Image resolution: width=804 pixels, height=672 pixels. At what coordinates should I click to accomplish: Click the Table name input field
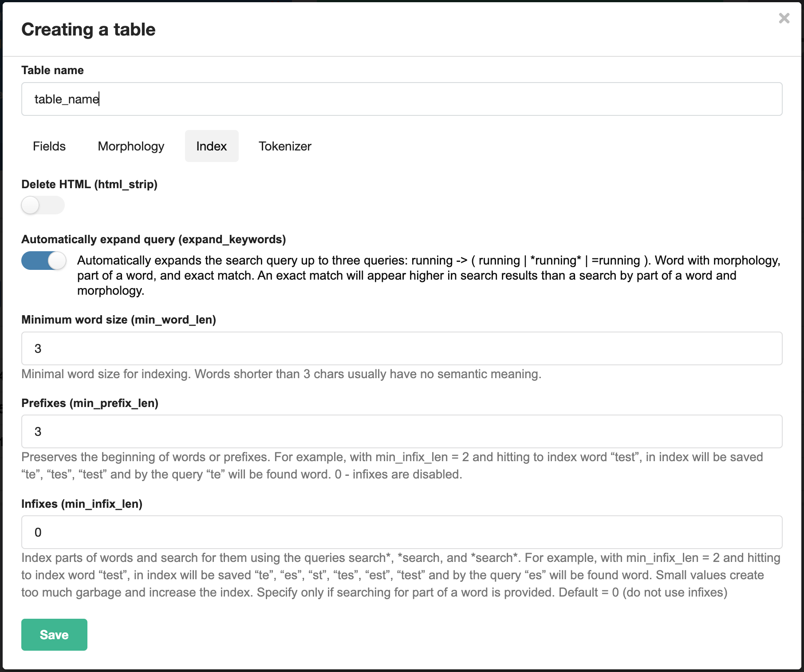tap(402, 99)
